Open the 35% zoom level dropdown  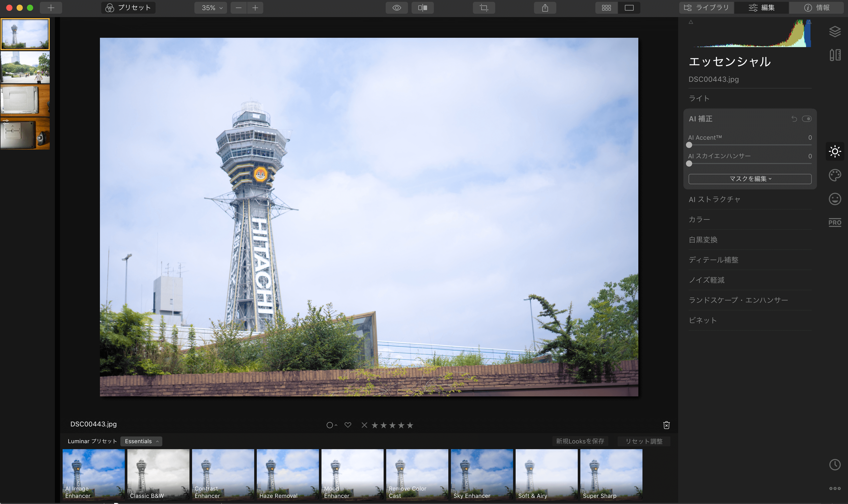[211, 8]
